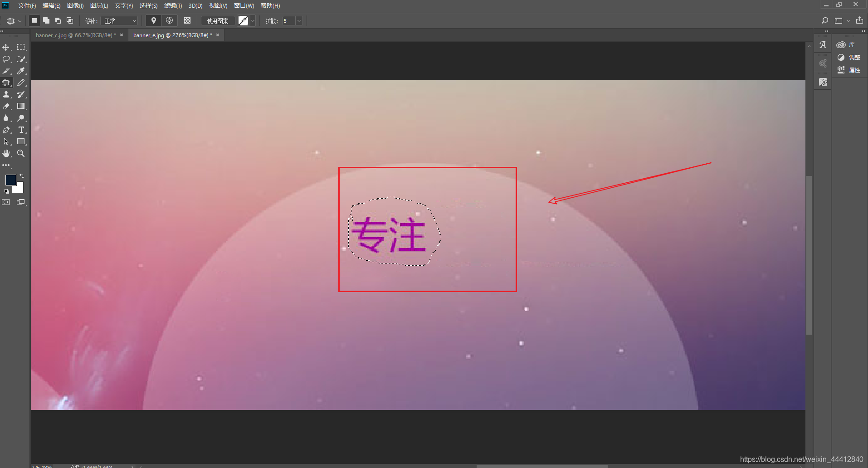Close the banner_c.jpg document tab
868x468 pixels.
pos(122,35)
